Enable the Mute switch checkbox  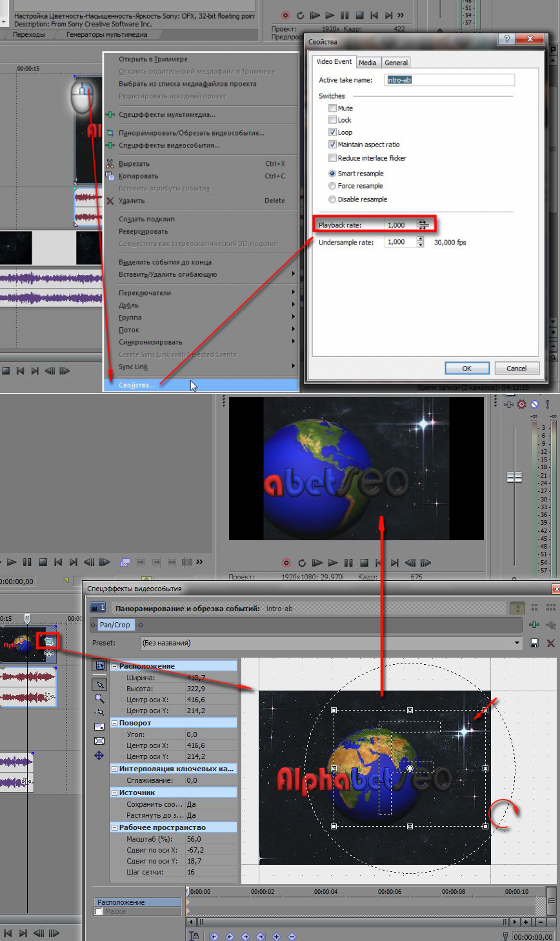333,108
